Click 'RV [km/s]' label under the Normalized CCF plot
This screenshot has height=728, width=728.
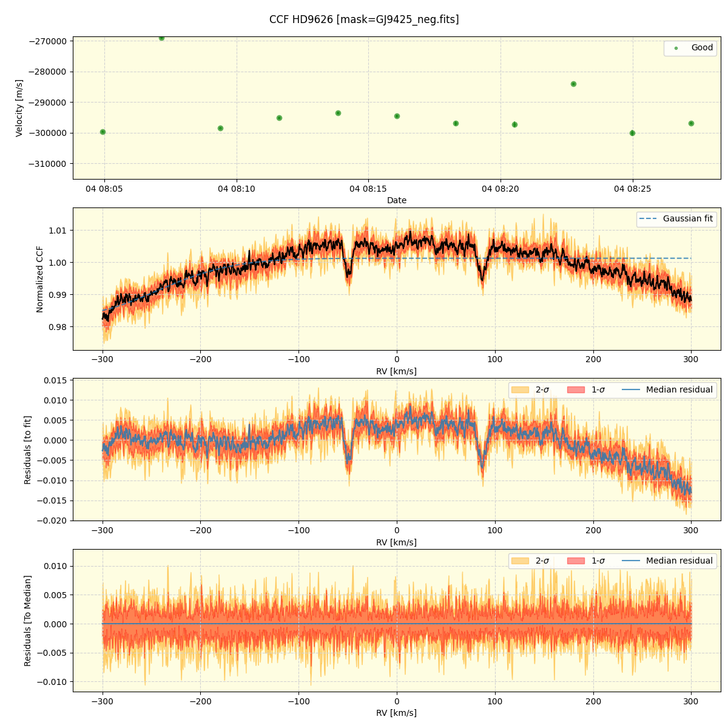click(x=397, y=371)
